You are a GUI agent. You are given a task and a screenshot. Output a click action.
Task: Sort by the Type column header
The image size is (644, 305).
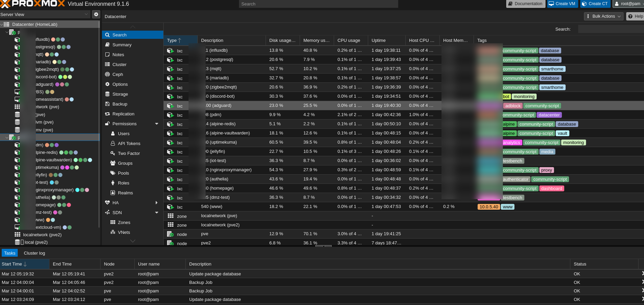(180, 40)
